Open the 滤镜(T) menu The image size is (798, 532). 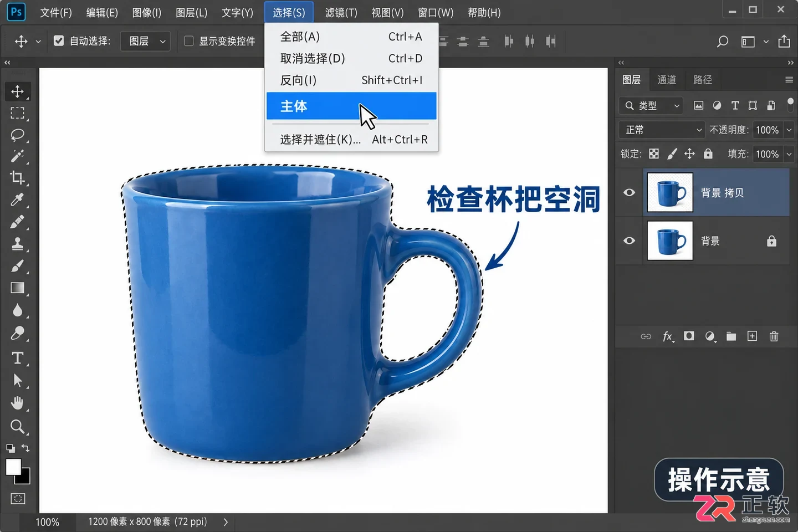pyautogui.click(x=341, y=12)
